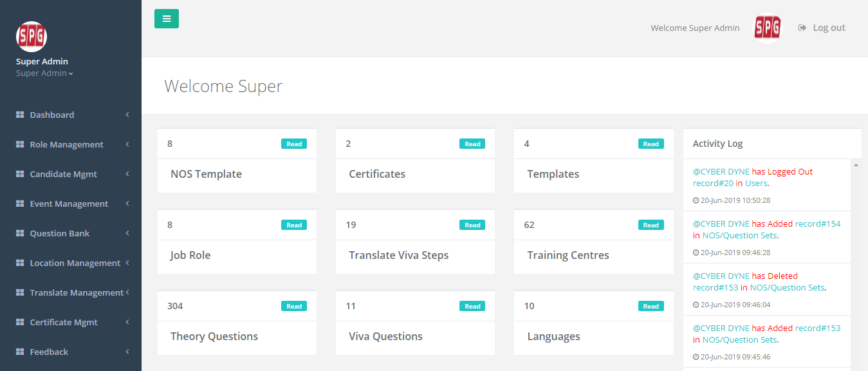Screen dimensions: 868x371
Task: Click the grid icon beside Dashboard
Action: coord(20,115)
